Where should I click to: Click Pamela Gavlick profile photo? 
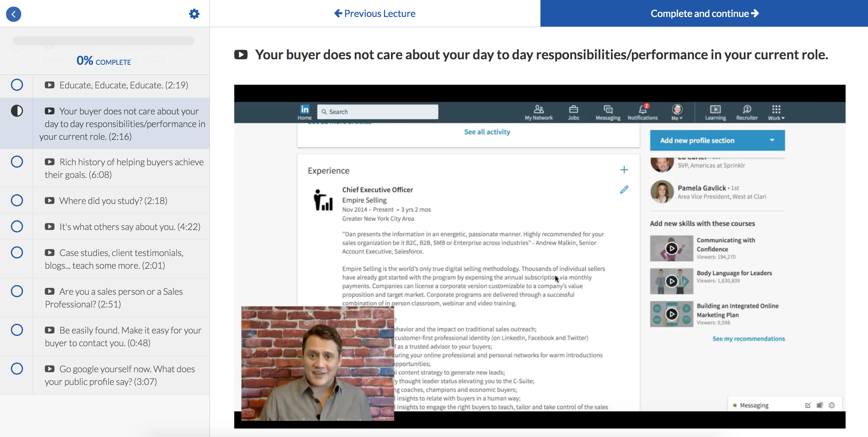(x=662, y=192)
